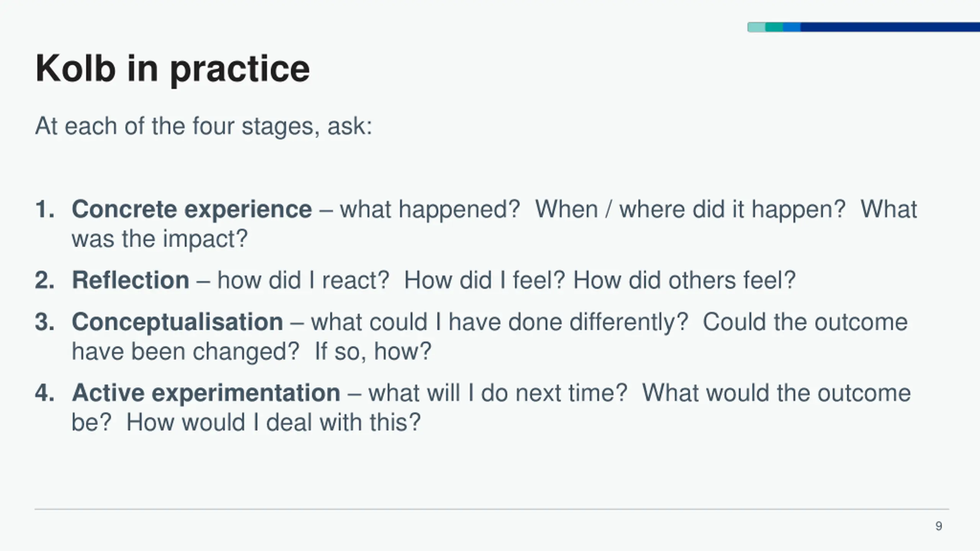980x551 pixels.
Task: Click the footer horizontal divider line
Action: [x=492, y=509]
